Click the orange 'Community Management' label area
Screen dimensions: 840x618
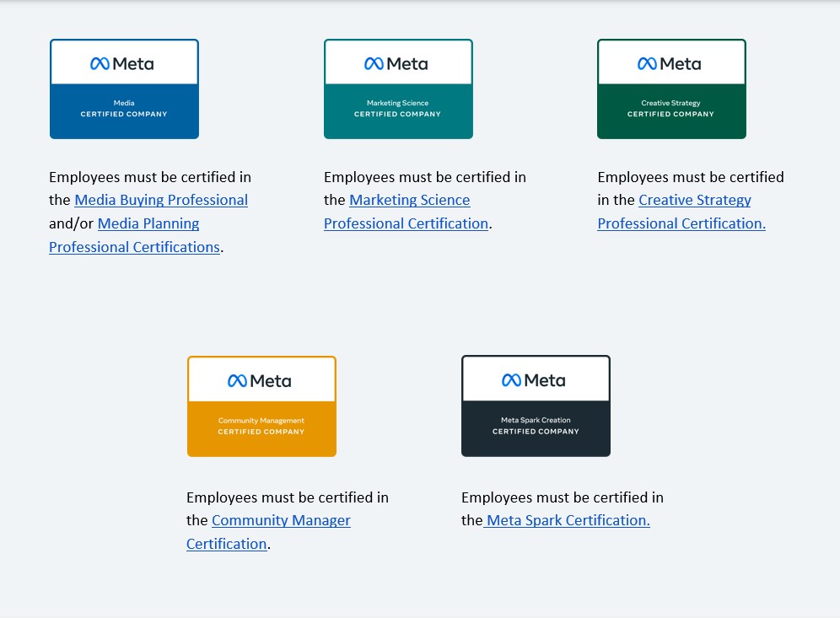click(261, 428)
